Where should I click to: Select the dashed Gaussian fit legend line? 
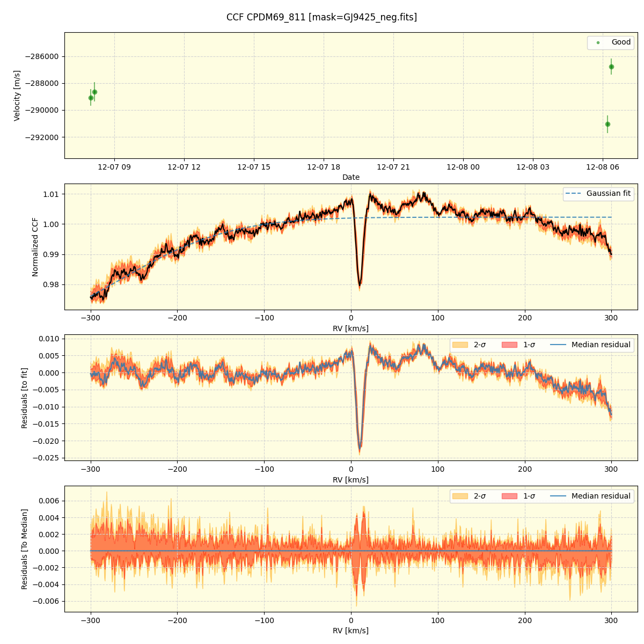(x=573, y=193)
